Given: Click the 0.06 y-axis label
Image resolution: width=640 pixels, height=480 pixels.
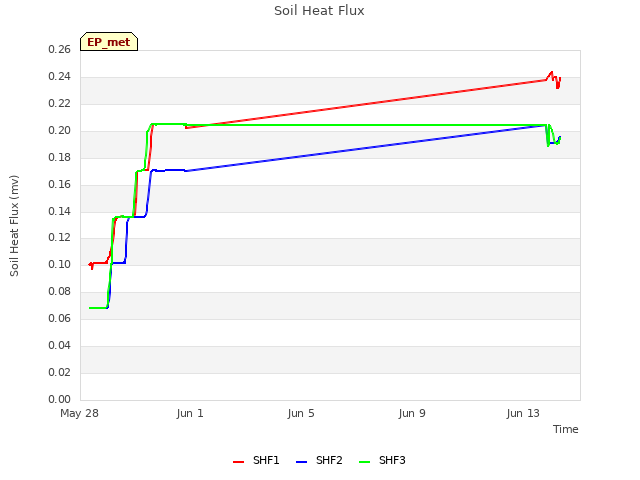Looking at the screenshot, I should pos(60,318).
